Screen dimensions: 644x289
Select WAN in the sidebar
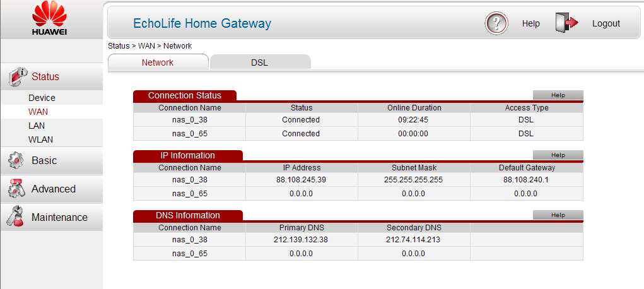click(38, 112)
